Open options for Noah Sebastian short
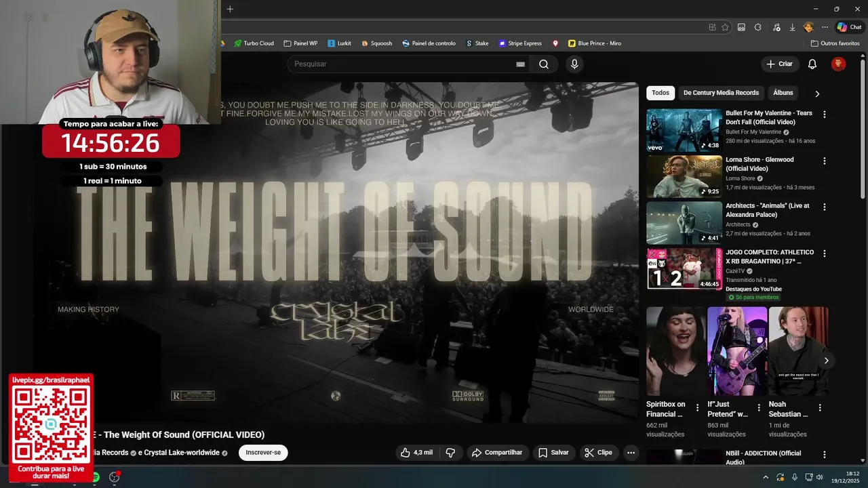The image size is (868, 488). click(x=820, y=408)
